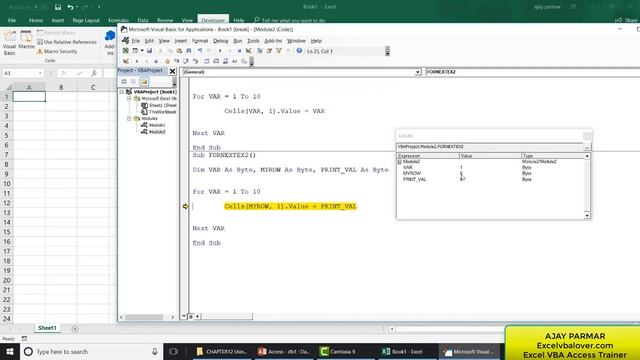The width and height of the screenshot is (640, 360).
Task: Click Toggle Breakpoint hand icon in Debug toolbar
Action: coord(167,61)
